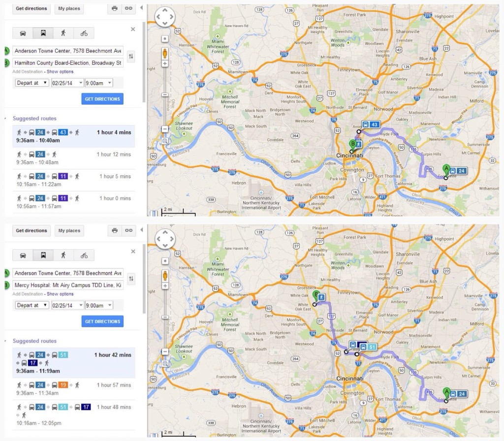This screenshot has height=441, width=504.
Task: Open 9:00am time dropdown in bottom panel
Action: [99, 305]
